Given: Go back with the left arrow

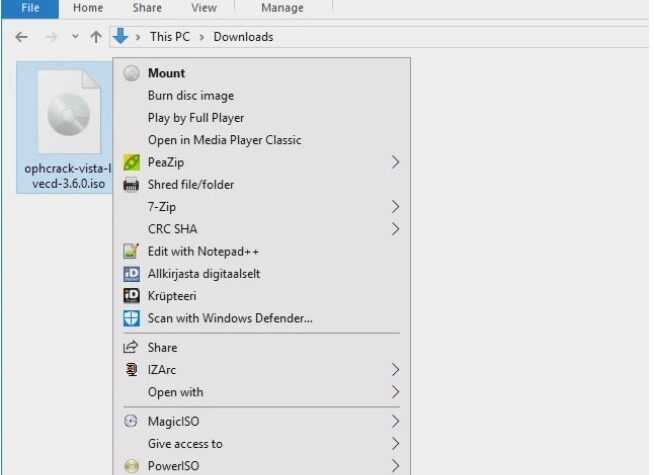Looking at the screenshot, I should pyautogui.click(x=22, y=37).
